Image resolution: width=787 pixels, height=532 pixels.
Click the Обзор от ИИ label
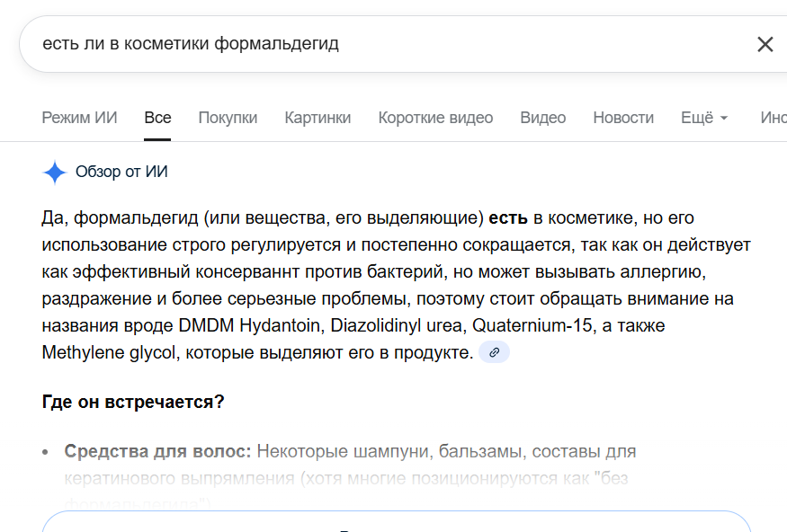click(121, 172)
